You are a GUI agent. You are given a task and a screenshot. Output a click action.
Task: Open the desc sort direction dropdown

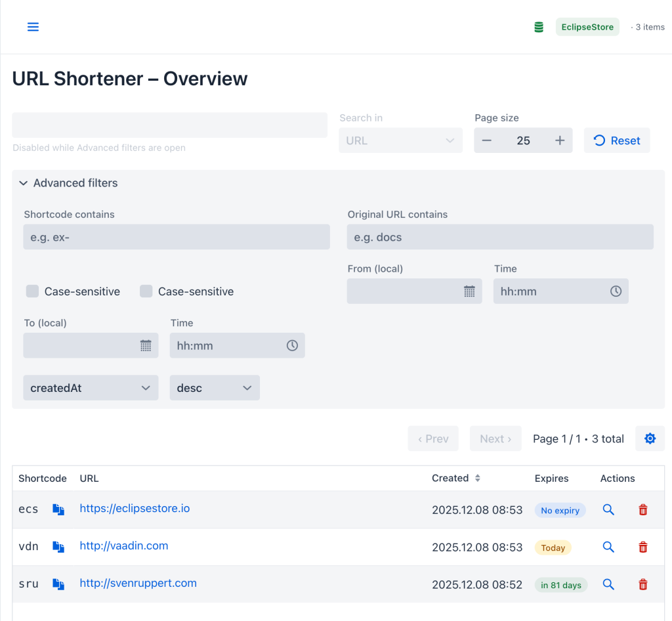(215, 387)
